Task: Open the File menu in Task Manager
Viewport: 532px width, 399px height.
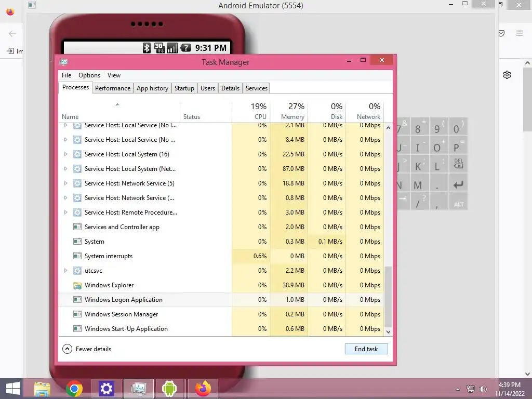Action: [66, 75]
